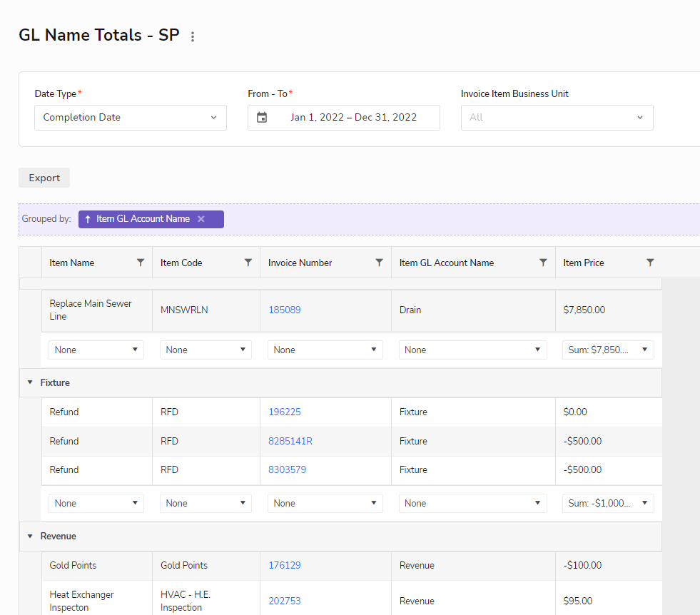Screen dimensions: 700x615
Task: Open filter for Item Price column
Action: point(649,263)
